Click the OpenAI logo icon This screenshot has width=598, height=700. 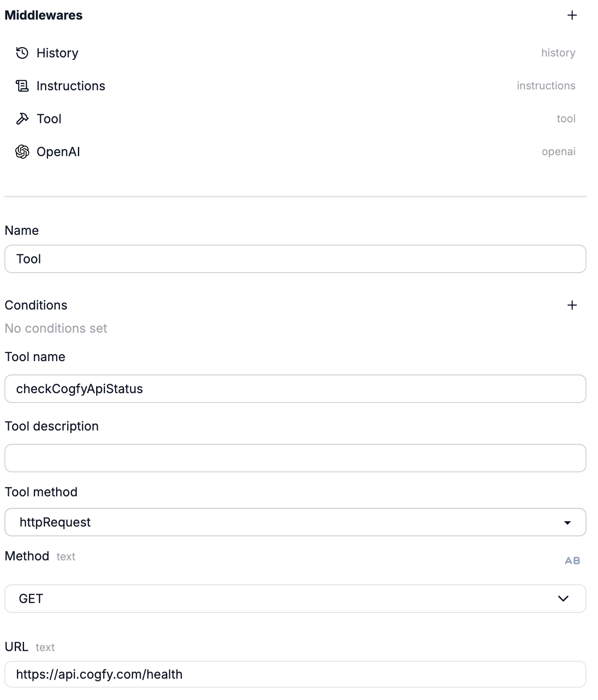point(22,152)
